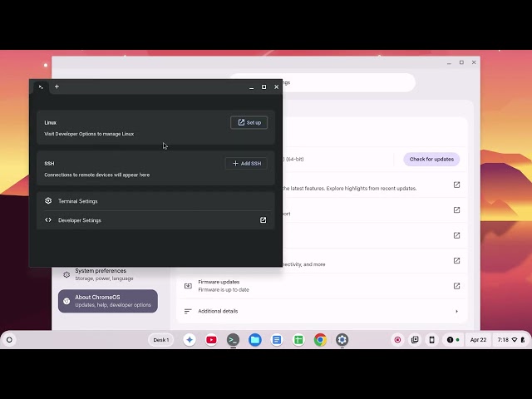Viewport: 532px width, 399px height.
Task: Open Gemini sparkle app on shelf
Action: pyautogui.click(x=190, y=340)
